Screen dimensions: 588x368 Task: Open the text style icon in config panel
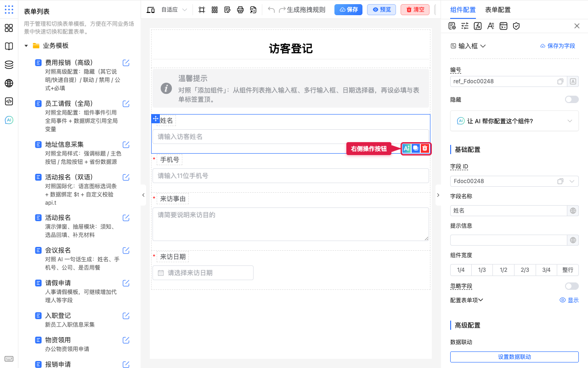click(x=491, y=26)
